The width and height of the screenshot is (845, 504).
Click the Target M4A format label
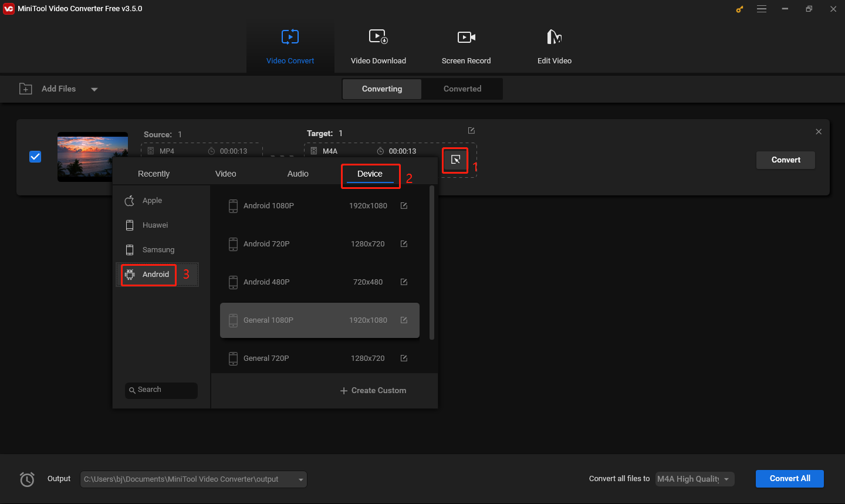(x=330, y=151)
